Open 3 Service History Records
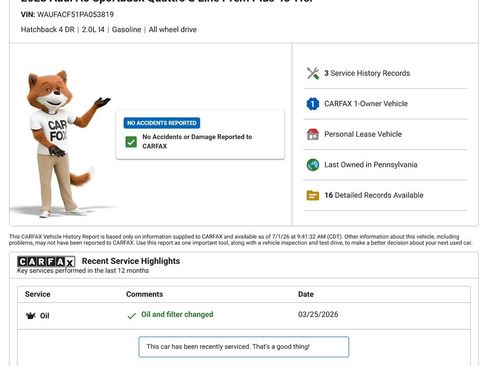This screenshot has width=488, height=366. (x=367, y=73)
